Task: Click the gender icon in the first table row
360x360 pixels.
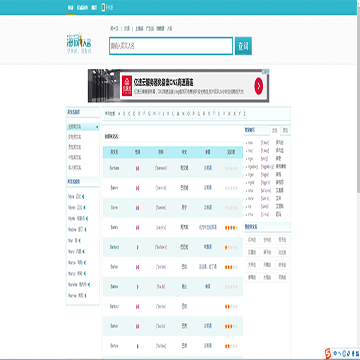Action: click(137, 168)
